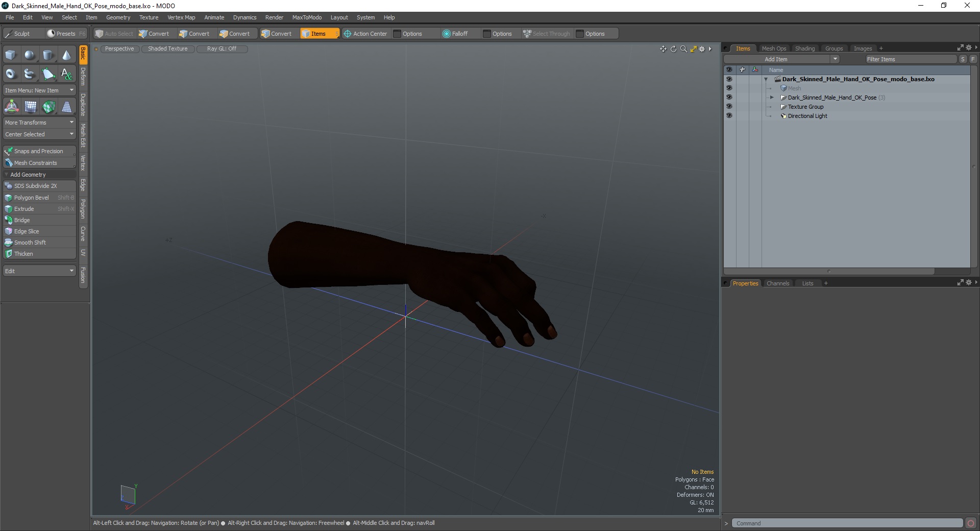Switch to the Channels tab
This screenshot has width=980, height=531.
[x=778, y=283]
